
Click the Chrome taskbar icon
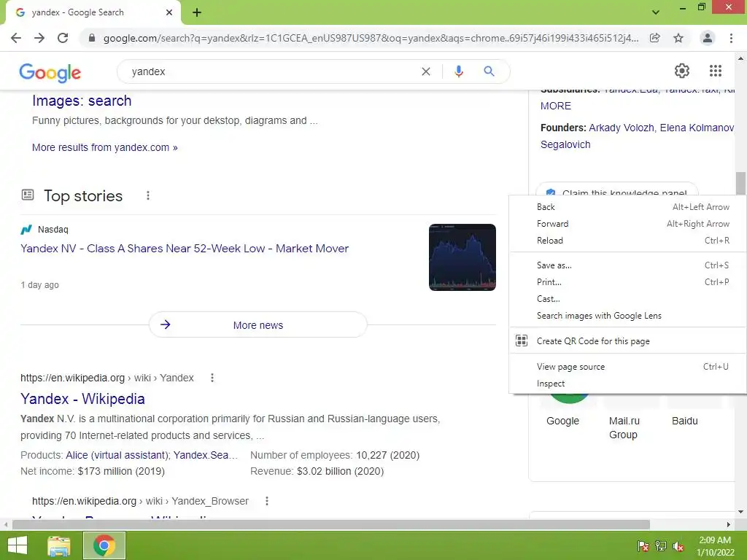click(104, 545)
